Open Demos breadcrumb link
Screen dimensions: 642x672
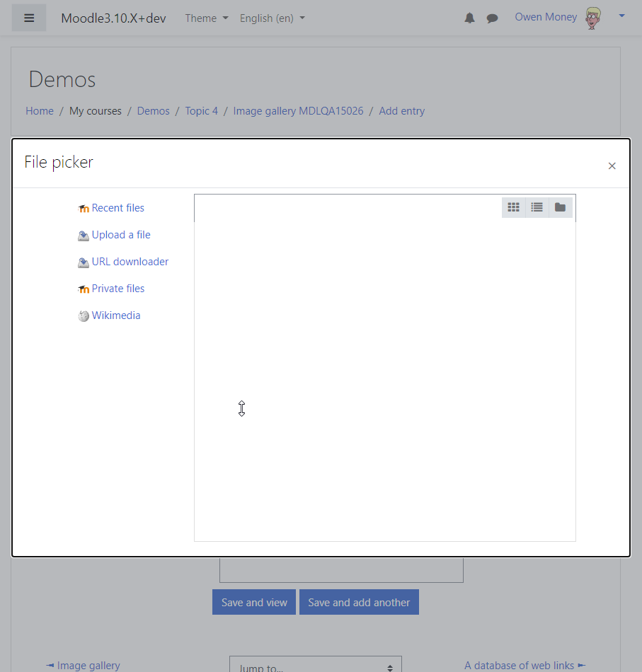[x=153, y=111]
